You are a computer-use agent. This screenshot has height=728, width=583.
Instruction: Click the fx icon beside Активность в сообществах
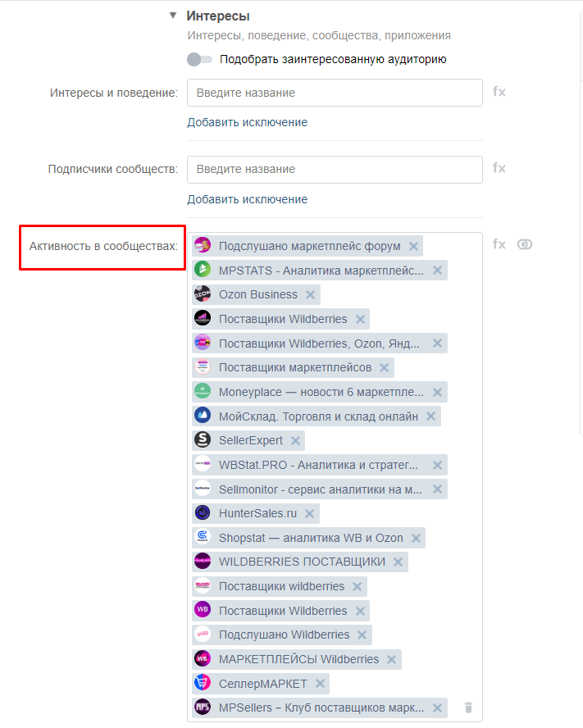499,243
